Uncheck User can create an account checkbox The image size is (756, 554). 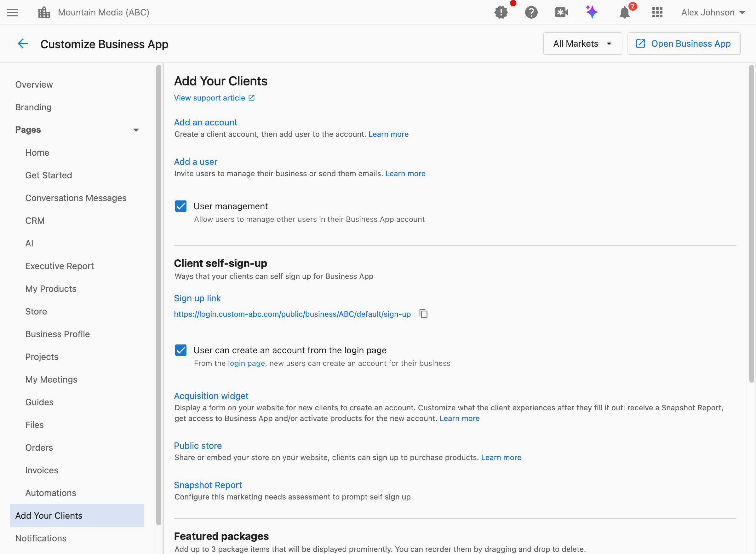click(181, 350)
